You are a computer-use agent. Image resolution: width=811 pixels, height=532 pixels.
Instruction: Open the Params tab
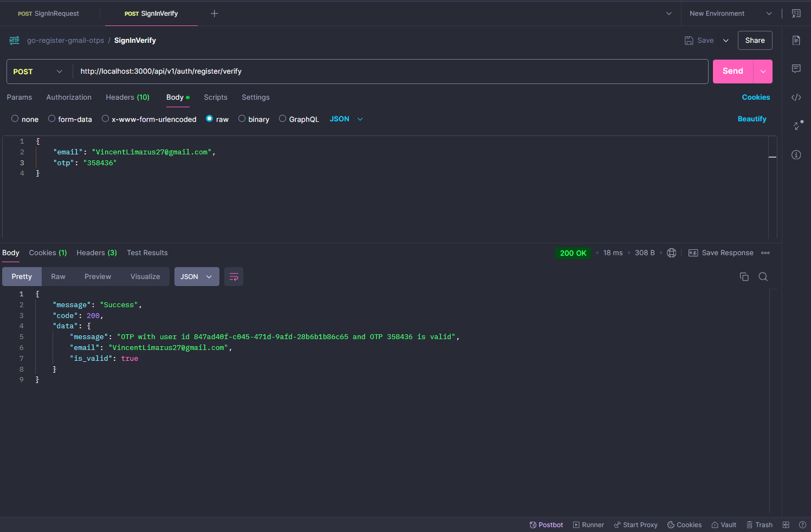20,98
